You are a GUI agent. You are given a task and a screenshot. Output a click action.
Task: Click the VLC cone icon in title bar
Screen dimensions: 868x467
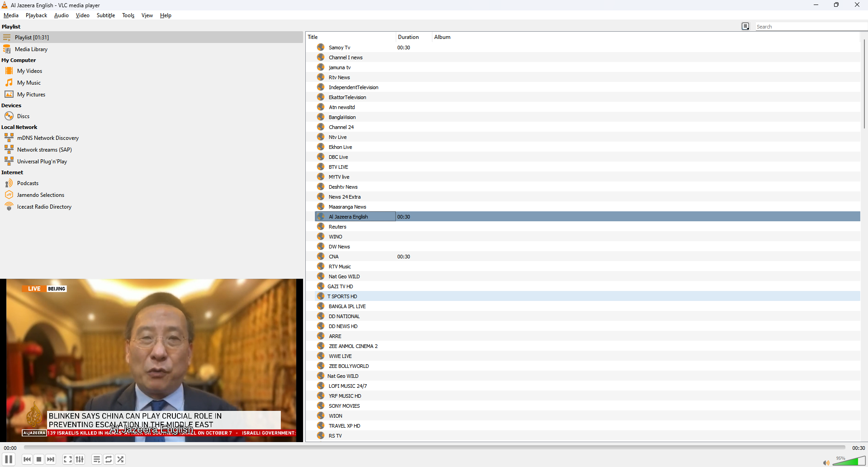tap(5, 5)
